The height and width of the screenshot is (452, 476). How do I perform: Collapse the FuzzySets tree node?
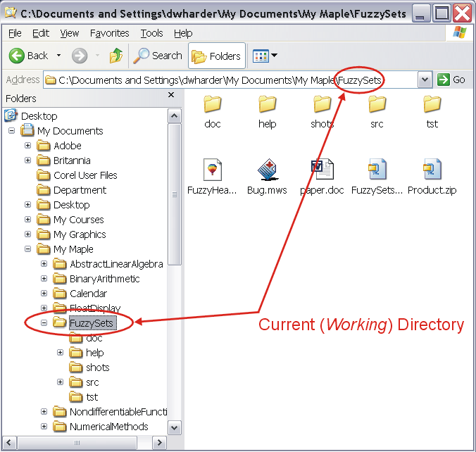44,323
